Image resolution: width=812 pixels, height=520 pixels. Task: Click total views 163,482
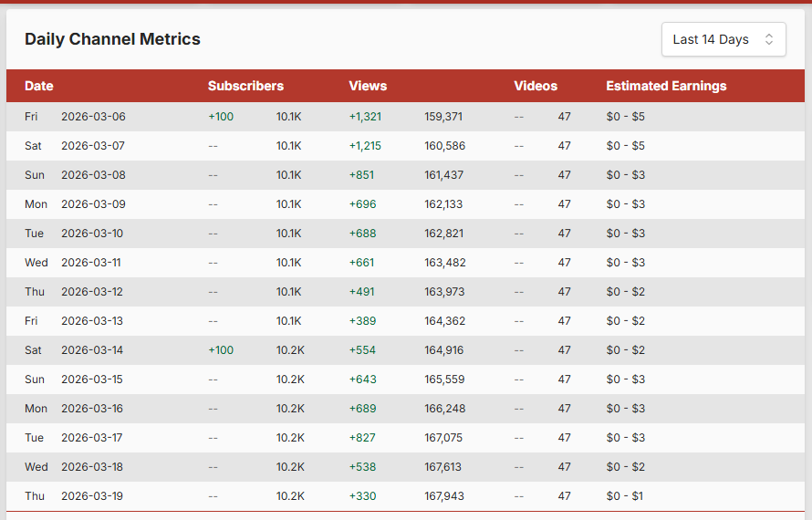pyautogui.click(x=445, y=263)
